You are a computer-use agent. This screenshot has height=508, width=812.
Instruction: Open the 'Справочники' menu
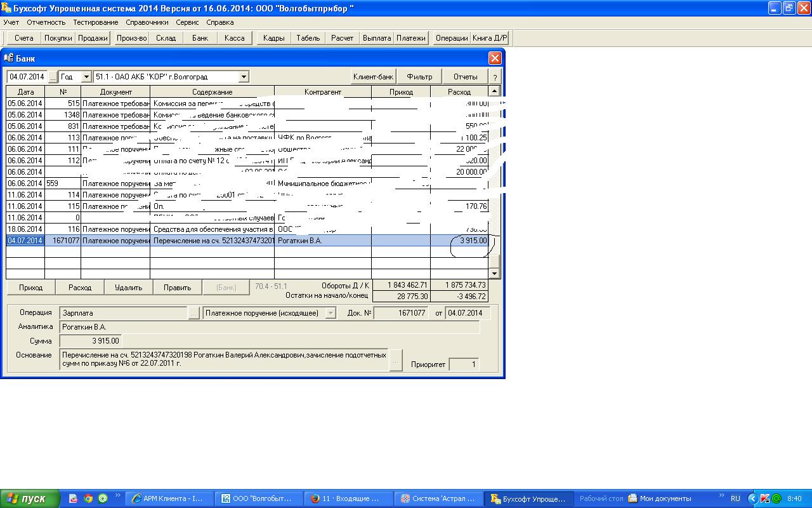[147, 22]
